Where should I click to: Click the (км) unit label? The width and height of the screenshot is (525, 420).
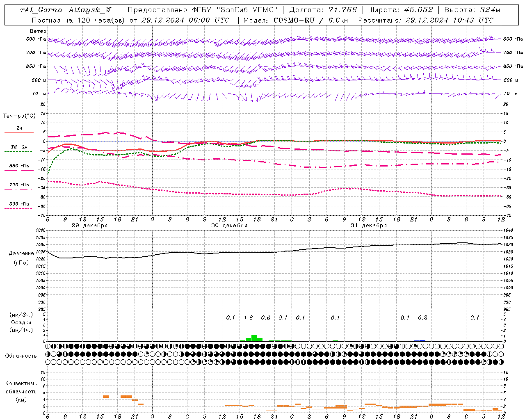click(21, 399)
